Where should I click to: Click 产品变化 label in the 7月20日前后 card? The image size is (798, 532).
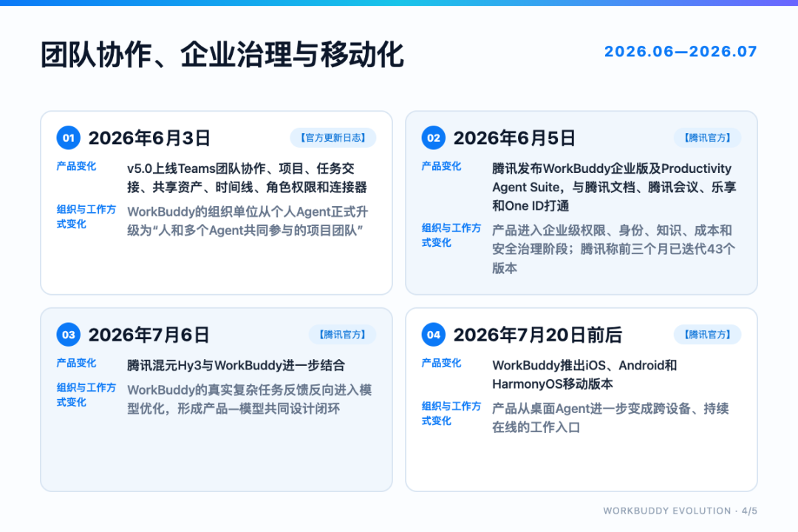click(441, 363)
